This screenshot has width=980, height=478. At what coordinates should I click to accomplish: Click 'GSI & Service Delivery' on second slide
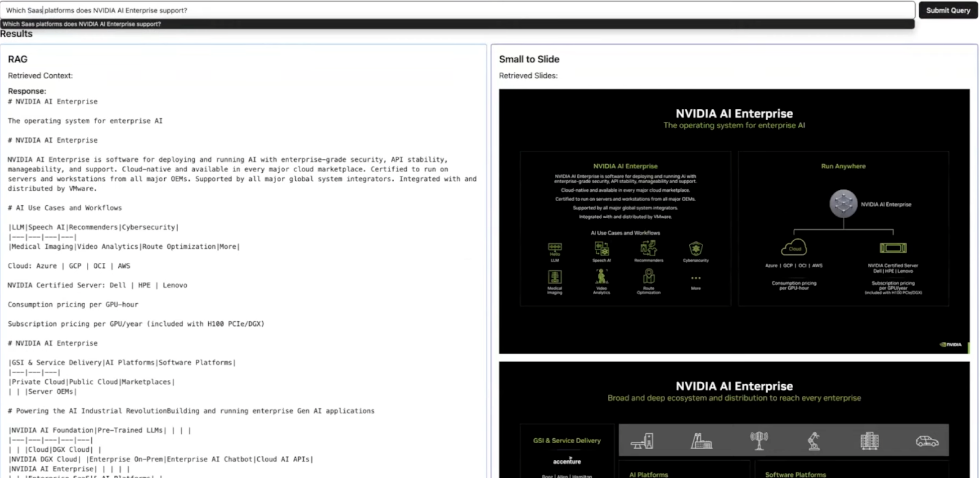567,441
